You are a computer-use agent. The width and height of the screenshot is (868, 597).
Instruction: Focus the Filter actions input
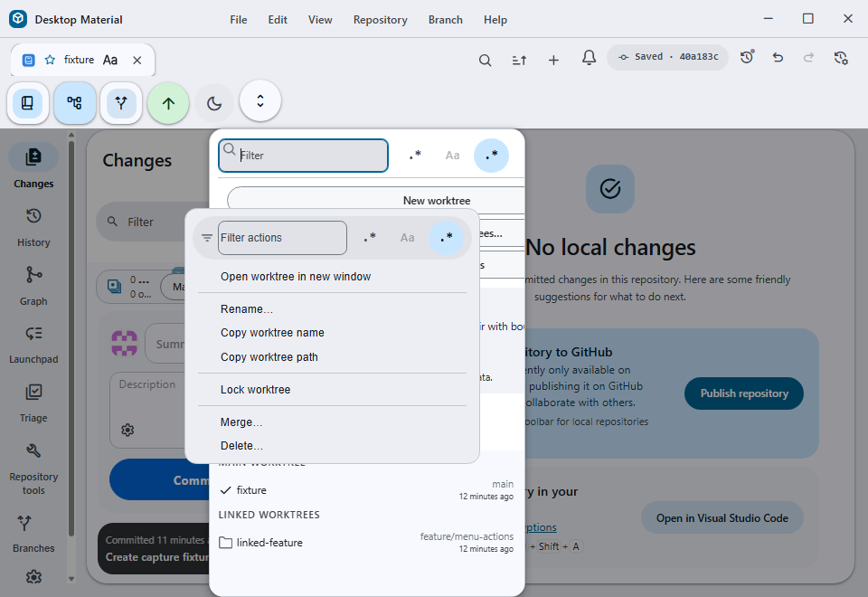[282, 238]
